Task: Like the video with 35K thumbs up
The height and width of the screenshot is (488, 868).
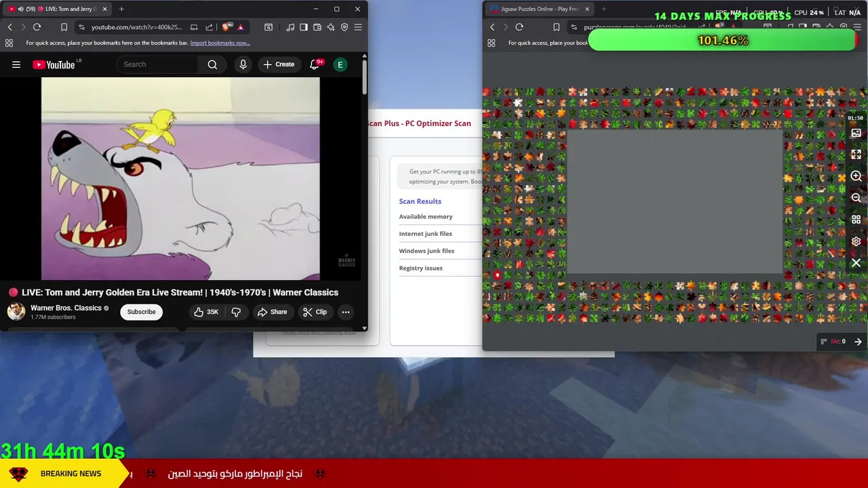Action: point(205,312)
